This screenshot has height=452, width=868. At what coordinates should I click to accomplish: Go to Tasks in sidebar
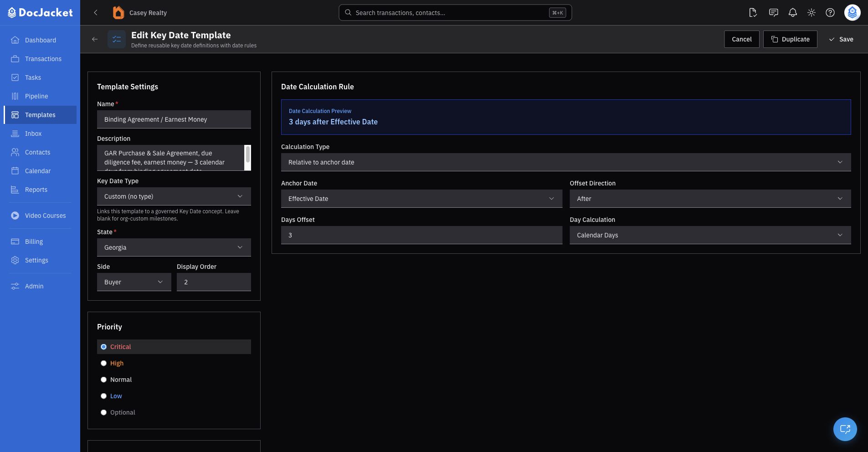tap(40, 77)
